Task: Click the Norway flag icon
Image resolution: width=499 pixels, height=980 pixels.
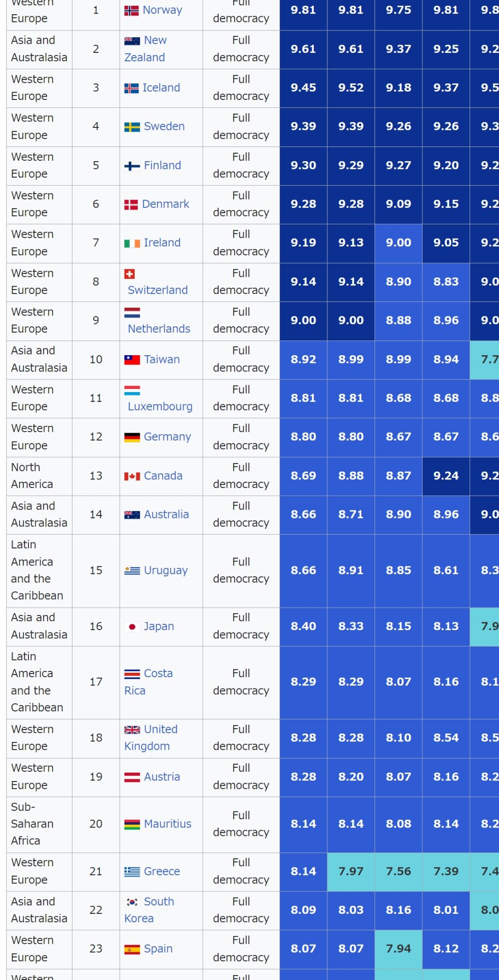Action: (x=131, y=10)
